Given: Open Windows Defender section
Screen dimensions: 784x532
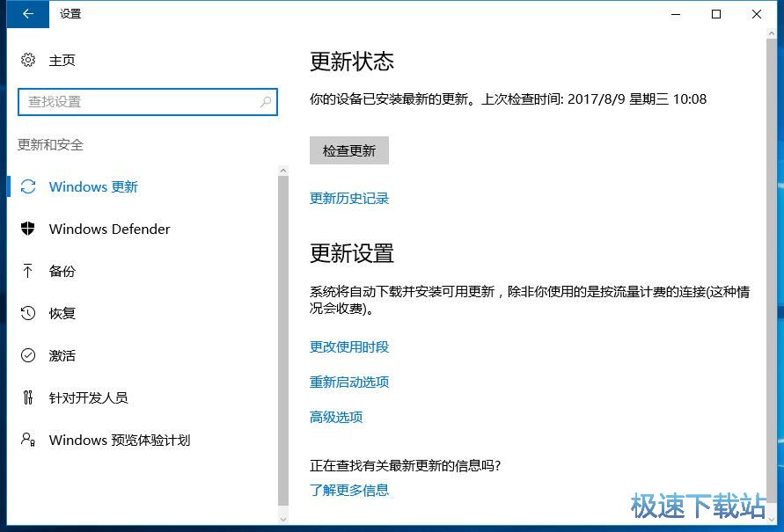Looking at the screenshot, I should tap(109, 229).
